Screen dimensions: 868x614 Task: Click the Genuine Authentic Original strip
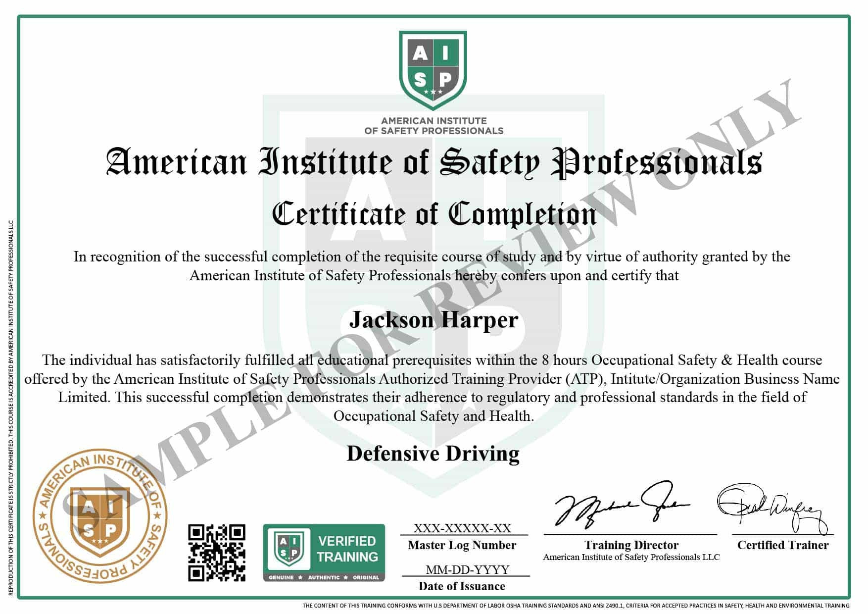[x=324, y=577]
